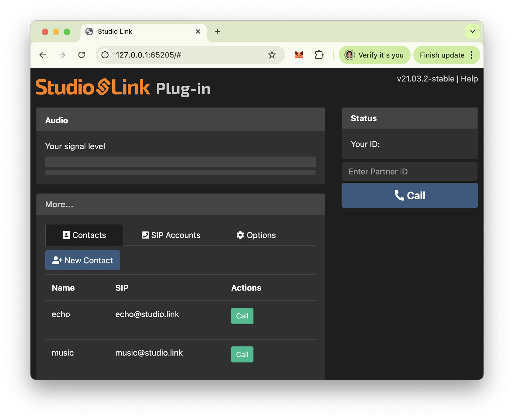Select the music@studio.link address

click(149, 353)
